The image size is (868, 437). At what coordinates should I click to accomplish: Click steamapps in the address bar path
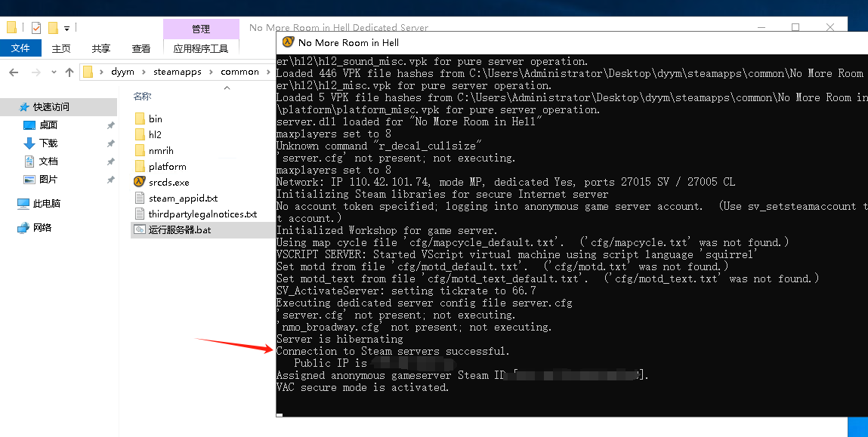177,72
